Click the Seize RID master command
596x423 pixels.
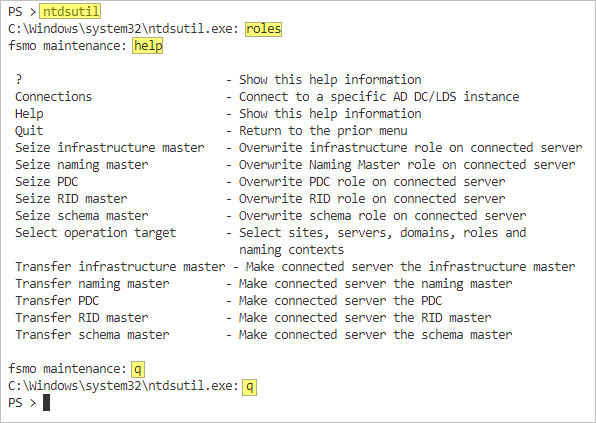click(71, 198)
